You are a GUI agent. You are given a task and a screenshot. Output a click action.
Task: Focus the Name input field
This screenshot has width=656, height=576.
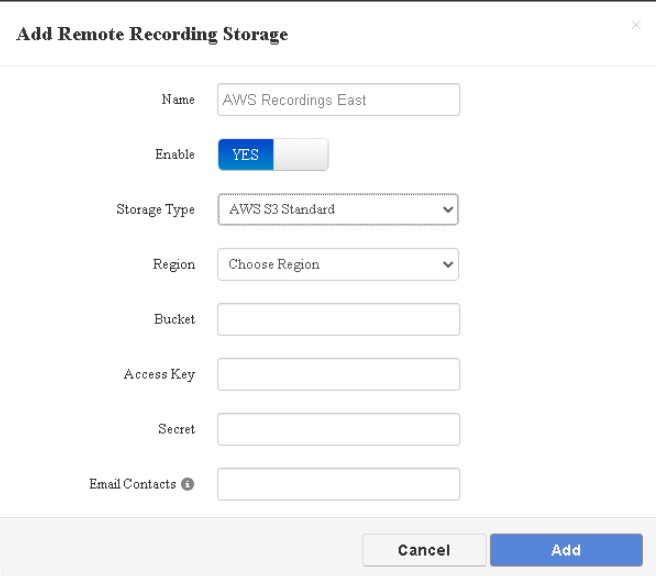338,100
